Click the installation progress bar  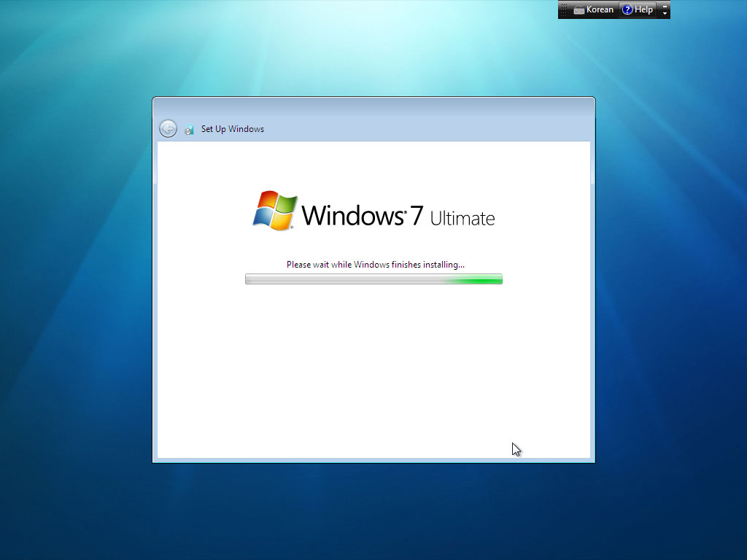click(373, 279)
